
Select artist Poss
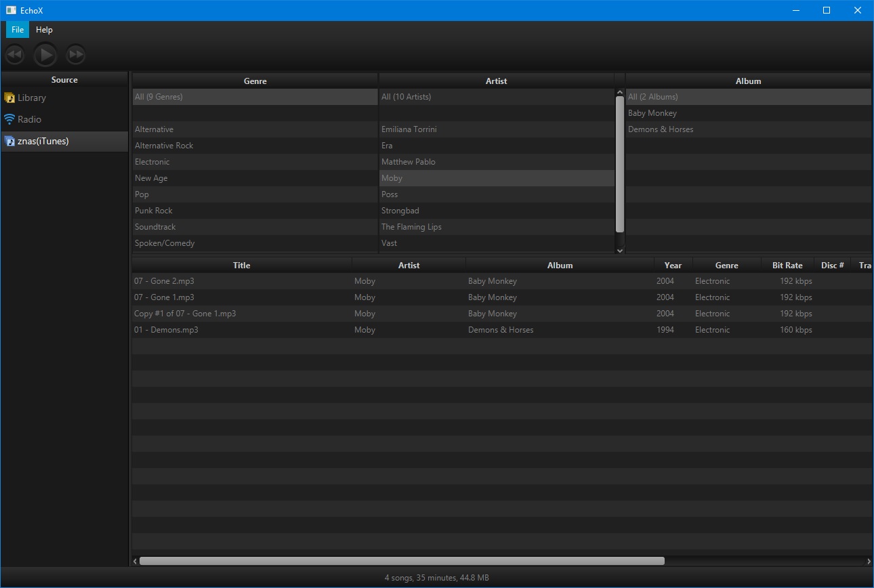click(497, 194)
